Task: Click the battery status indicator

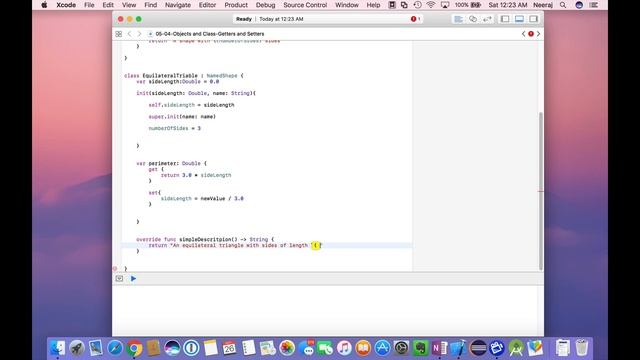Action: click(x=468, y=5)
